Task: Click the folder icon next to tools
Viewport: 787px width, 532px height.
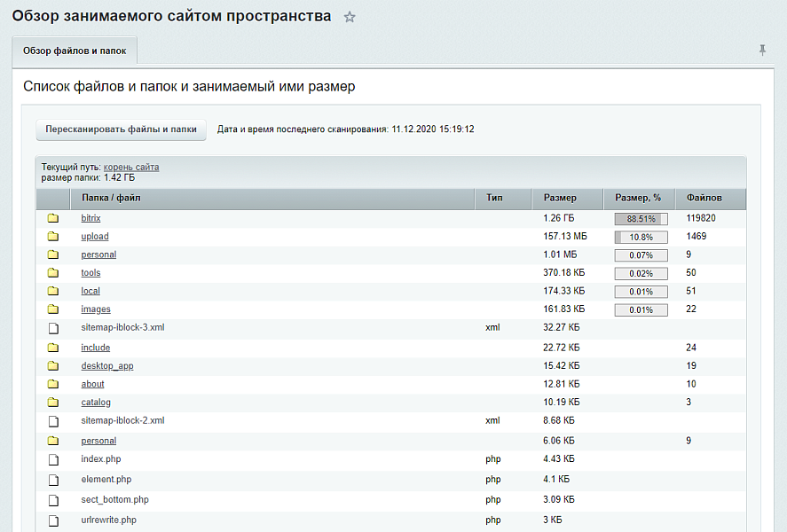Action: coord(53,273)
